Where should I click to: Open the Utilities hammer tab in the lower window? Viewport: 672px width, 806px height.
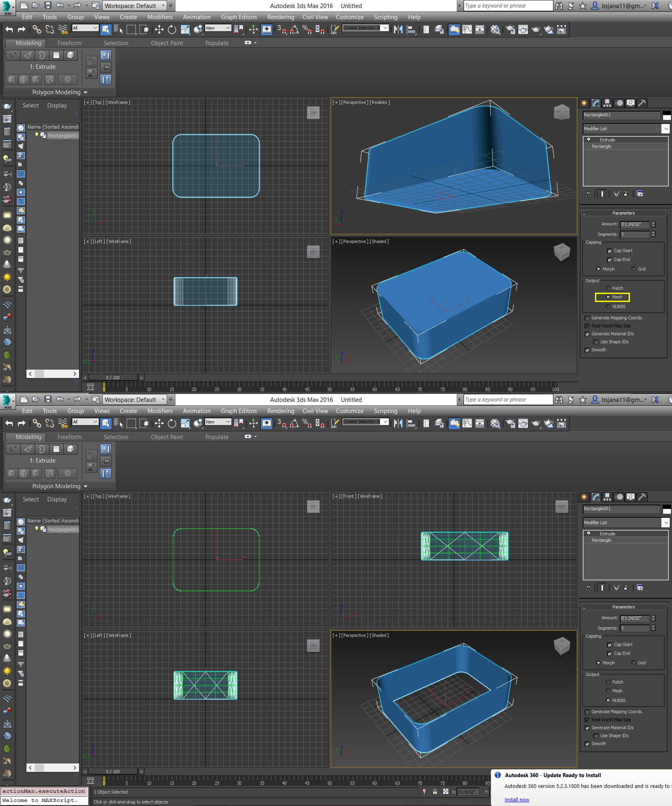642,497
